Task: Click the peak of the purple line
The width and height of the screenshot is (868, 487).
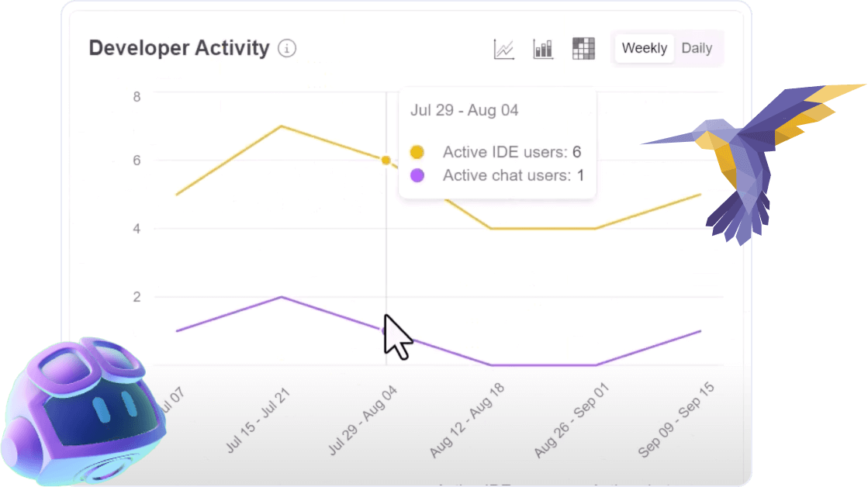Action: 280,296
